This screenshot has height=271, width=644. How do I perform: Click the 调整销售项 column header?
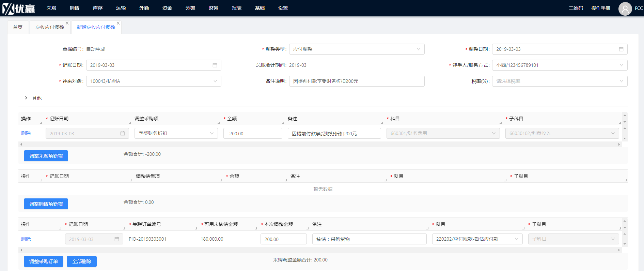pos(148,176)
